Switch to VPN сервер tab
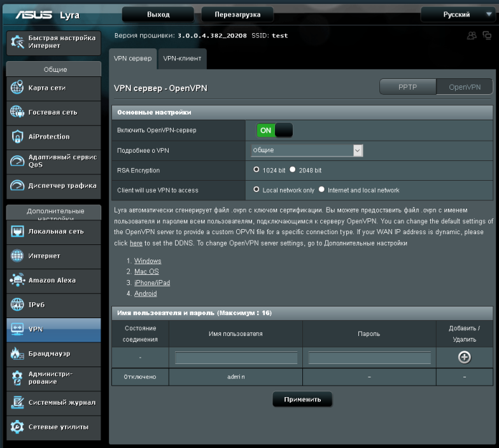The image size is (499, 448). point(132,59)
